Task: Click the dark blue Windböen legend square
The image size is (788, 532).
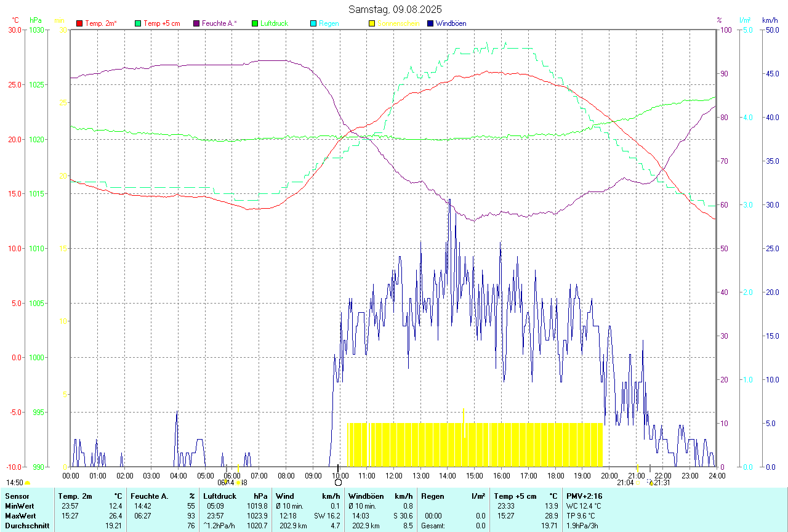Action: tap(430, 23)
